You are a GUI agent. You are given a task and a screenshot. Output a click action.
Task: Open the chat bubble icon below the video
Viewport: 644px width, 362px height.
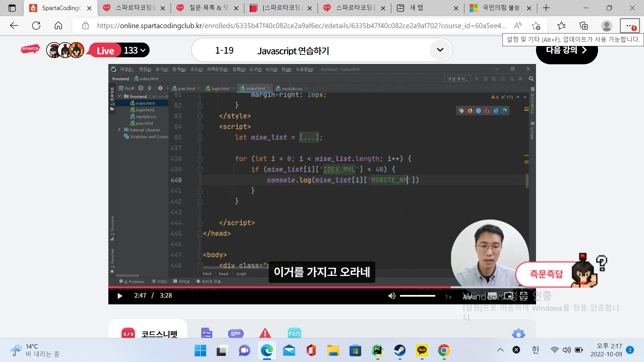pyautogui.click(x=236, y=334)
